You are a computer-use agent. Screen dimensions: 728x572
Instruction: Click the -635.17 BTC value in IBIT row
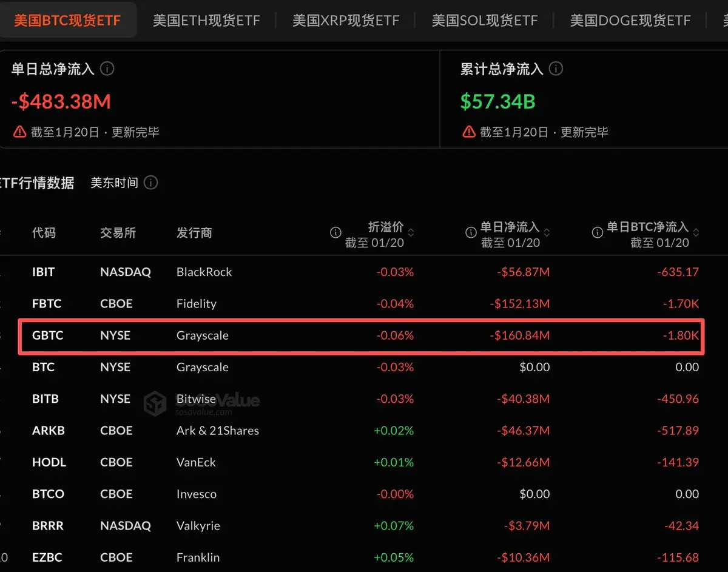pos(678,272)
